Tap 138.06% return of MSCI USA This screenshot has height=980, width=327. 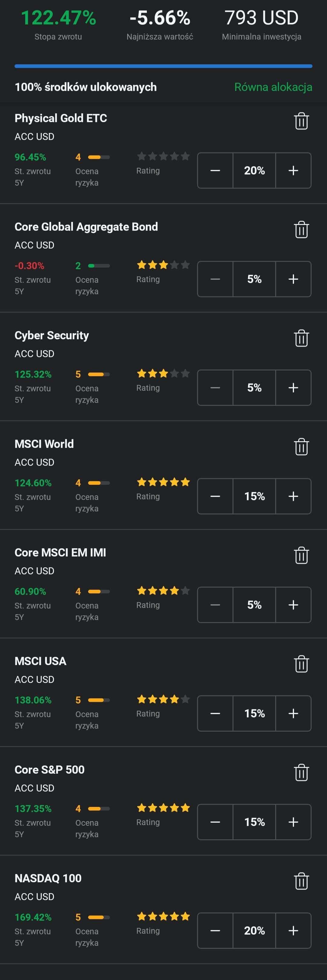coord(33,700)
